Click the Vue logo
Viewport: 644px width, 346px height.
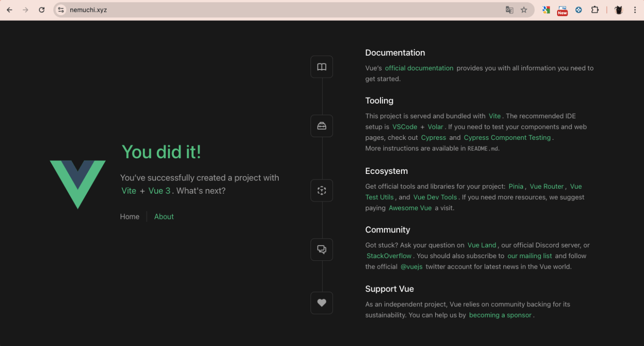click(x=78, y=185)
